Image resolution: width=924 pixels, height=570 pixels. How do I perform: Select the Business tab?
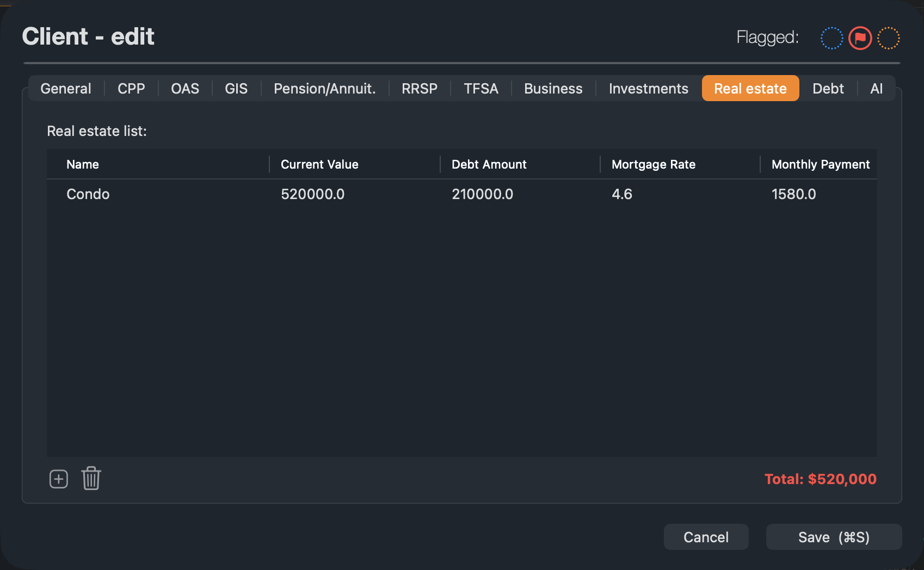pos(553,89)
